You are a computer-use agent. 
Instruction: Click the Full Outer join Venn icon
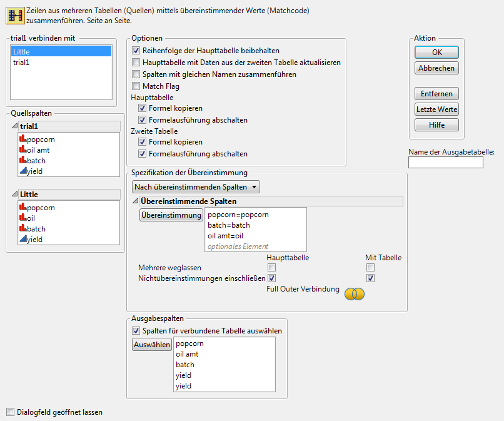[x=355, y=293]
